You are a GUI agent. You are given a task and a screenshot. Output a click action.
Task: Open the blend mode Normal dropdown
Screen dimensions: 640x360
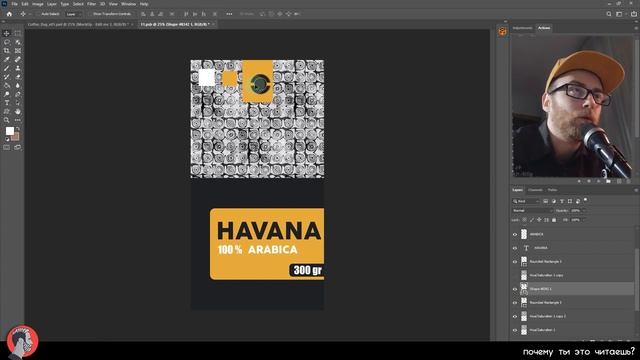point(532,211)
